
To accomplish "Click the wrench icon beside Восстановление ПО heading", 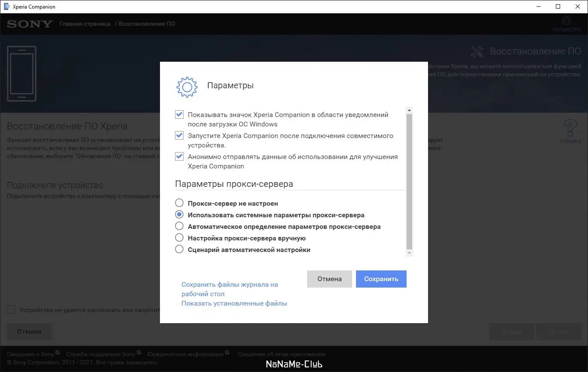I will (477, 51).
